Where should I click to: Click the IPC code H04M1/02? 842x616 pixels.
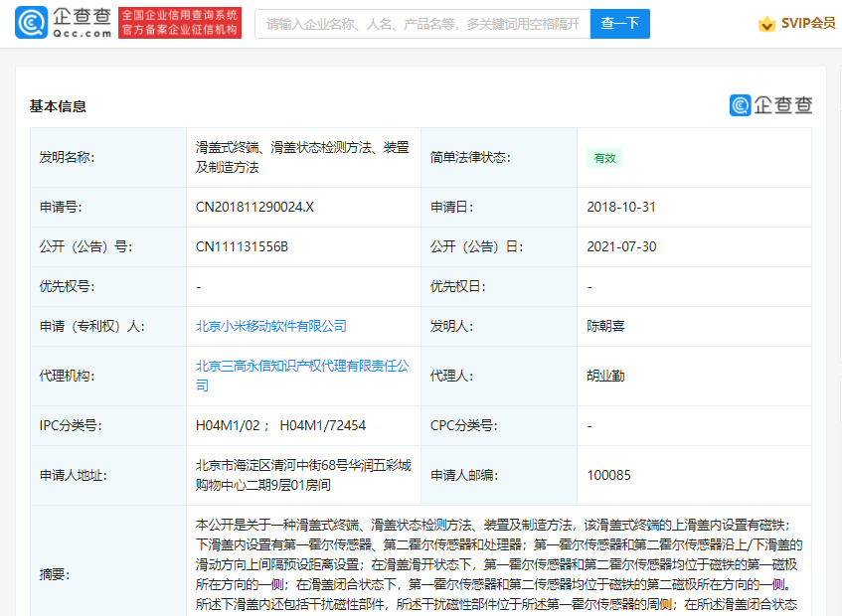[x=228, y=425]
